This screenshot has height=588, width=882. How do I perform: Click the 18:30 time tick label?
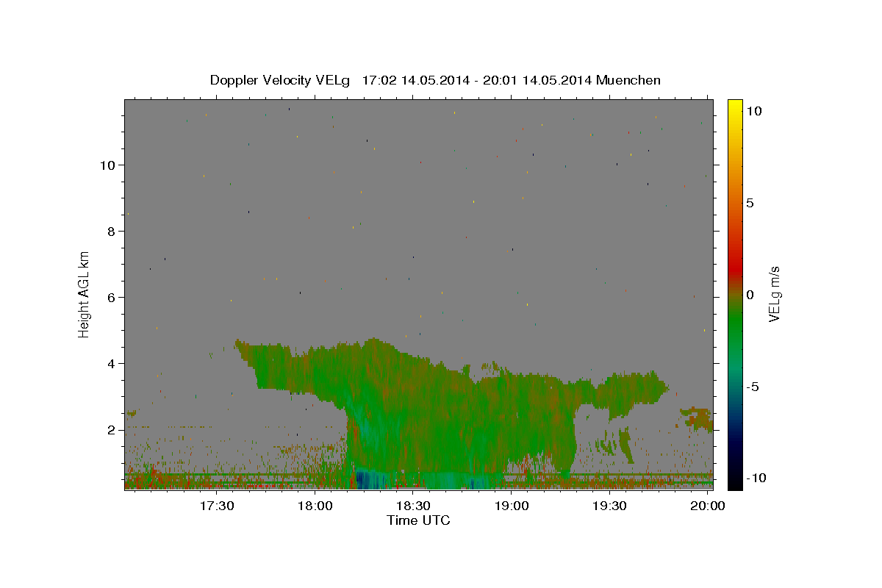(x=414, y=506)
